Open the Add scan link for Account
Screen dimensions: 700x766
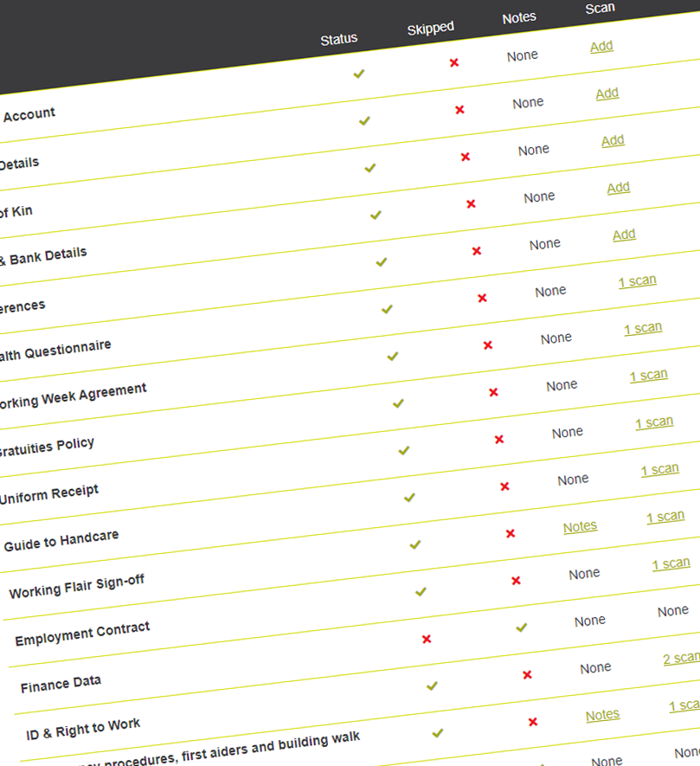tap(601, 47)
